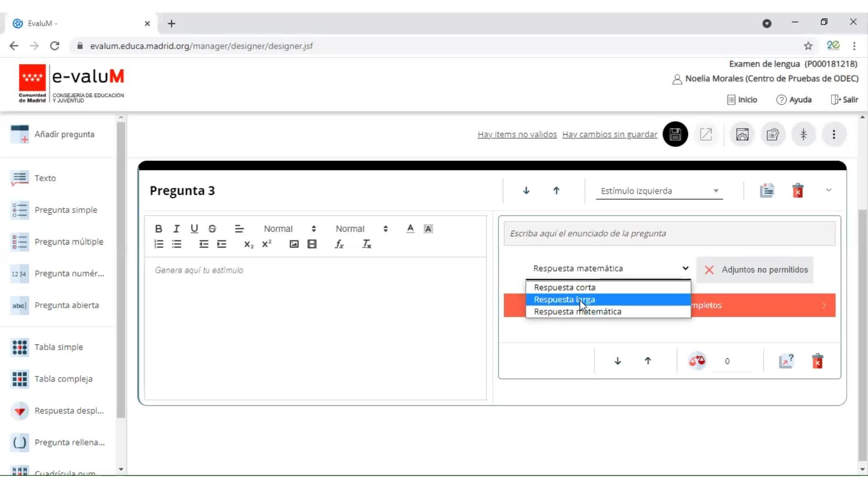This screenshot has width=868, height=488.
Task: Click the Pregunta múltiple sidebar item
Action: tap(69, 242)
